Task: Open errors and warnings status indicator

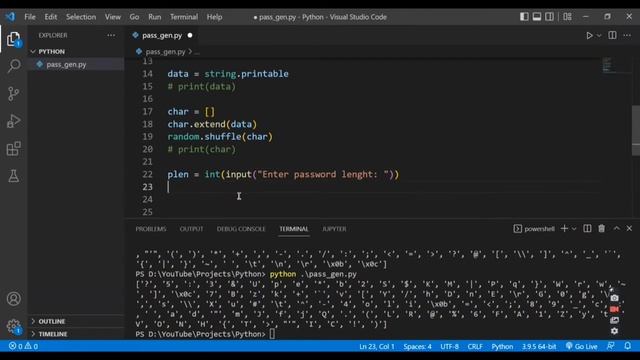Action: click(23, 346)
